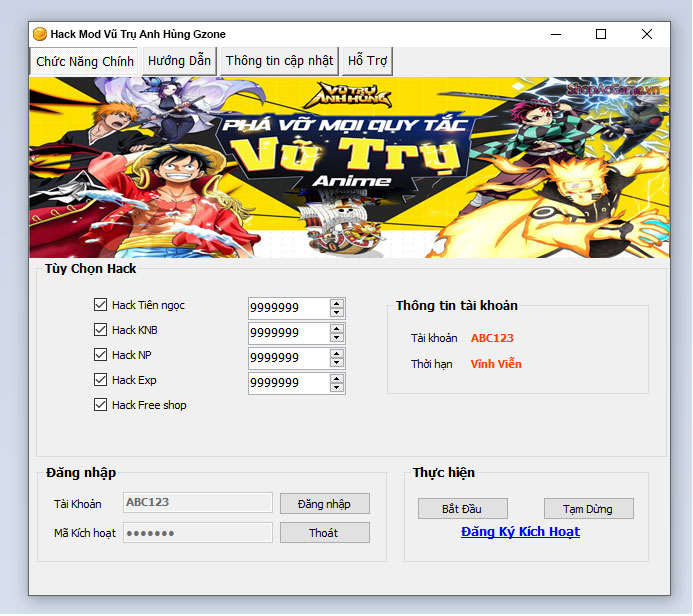Switch to the Chức Năng Chính tab
The width and height of the screenshot is (693, 616).
(85, 61)
